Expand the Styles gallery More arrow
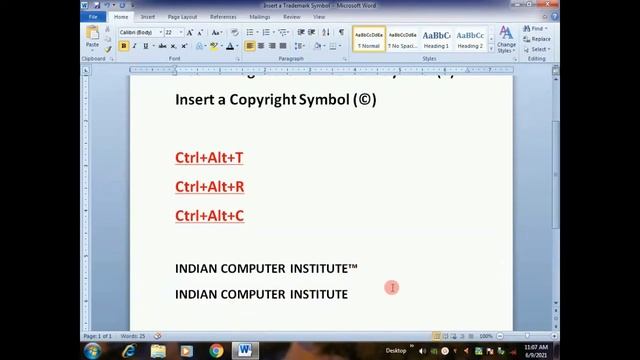 (x=491, y=49)
